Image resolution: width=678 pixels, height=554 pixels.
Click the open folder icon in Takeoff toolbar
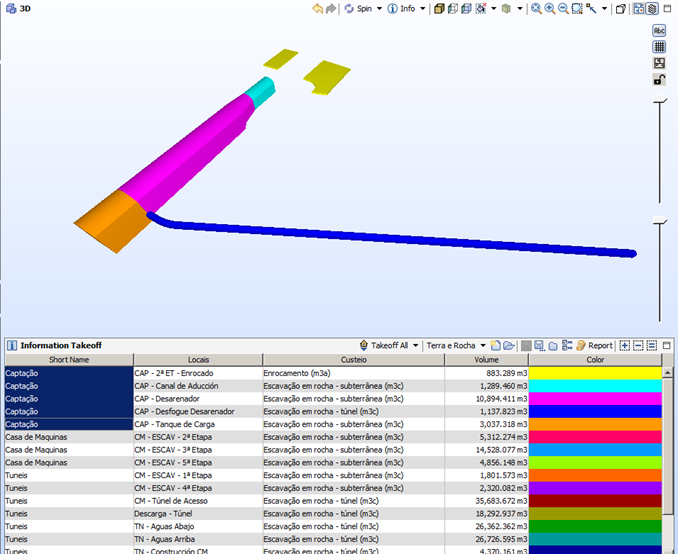click(509, 345)
